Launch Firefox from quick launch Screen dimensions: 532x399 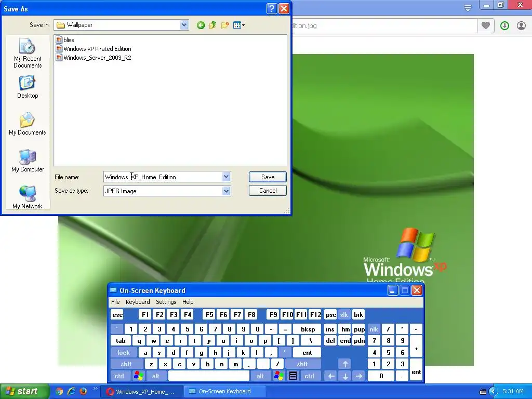tap(83, 391)
